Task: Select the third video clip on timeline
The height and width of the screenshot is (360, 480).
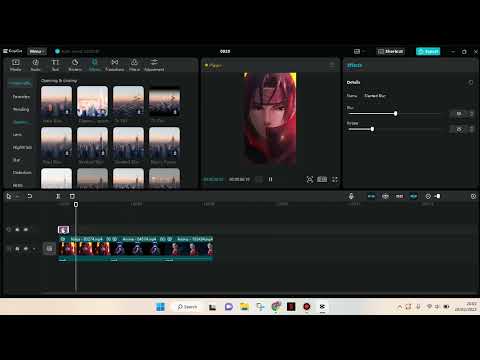Action: (x=189, y=249)
